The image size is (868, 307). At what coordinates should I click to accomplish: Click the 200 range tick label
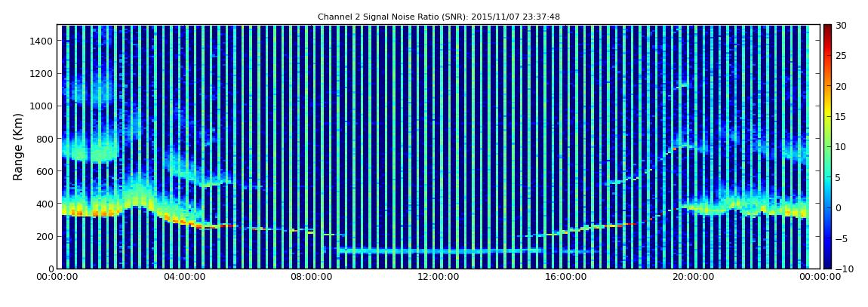click(x=45, y=237)
